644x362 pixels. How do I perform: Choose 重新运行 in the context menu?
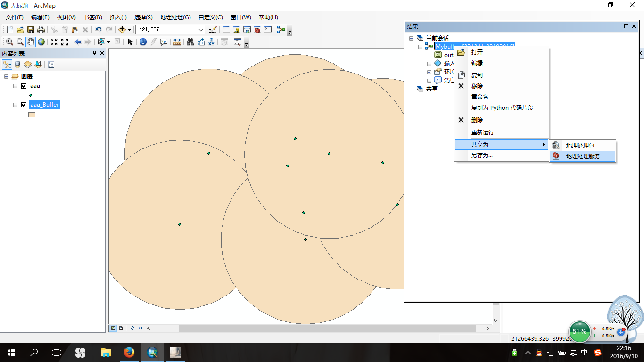(502, 132)
